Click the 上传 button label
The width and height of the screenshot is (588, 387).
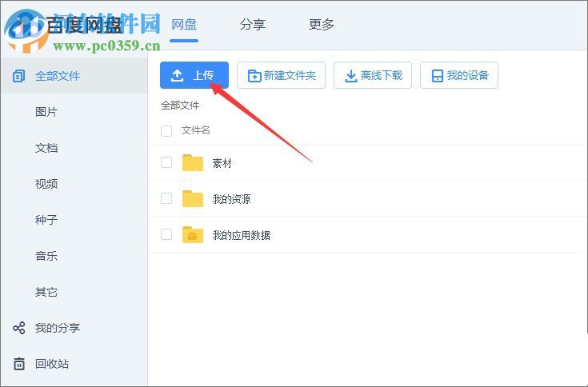click(203, 75)
